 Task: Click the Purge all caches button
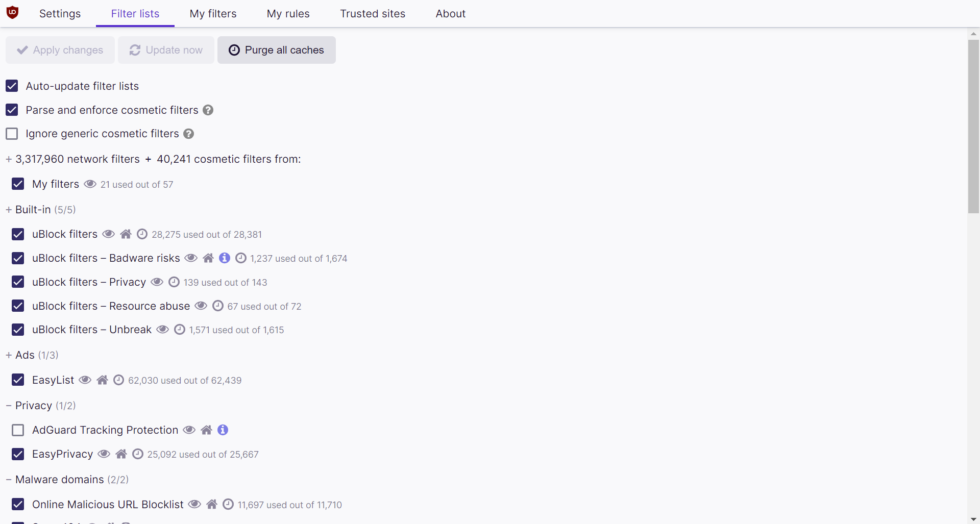click(276, 49)
